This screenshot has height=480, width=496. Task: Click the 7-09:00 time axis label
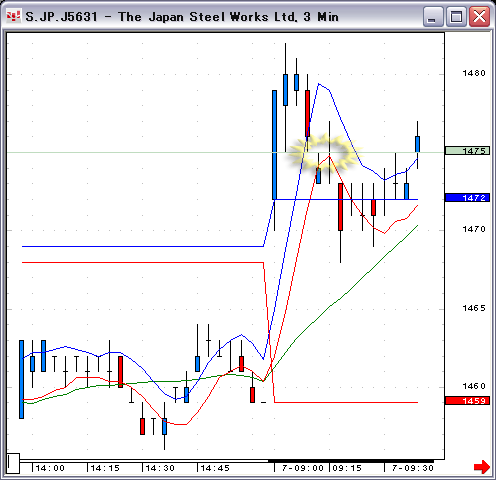[x=303, y=468]
